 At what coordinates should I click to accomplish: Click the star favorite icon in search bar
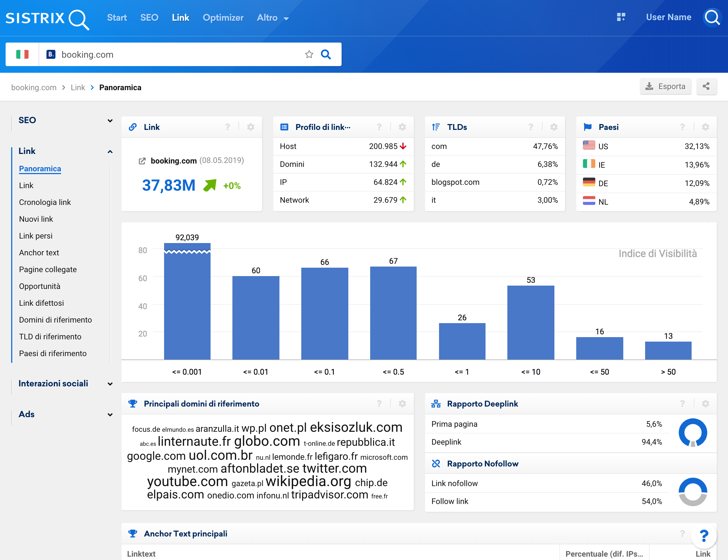point(309,54)
